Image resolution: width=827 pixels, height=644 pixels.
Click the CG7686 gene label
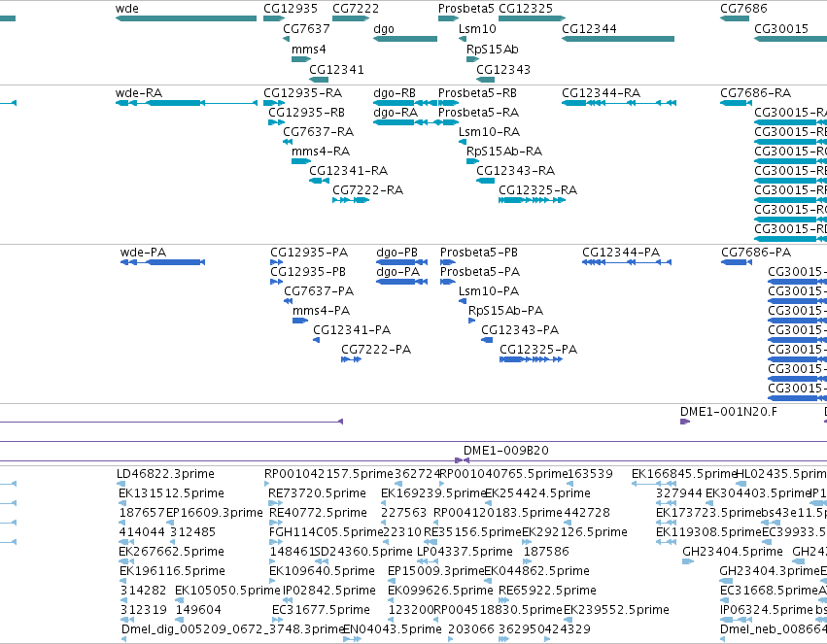pyautogui.click(x=743, y=9)
